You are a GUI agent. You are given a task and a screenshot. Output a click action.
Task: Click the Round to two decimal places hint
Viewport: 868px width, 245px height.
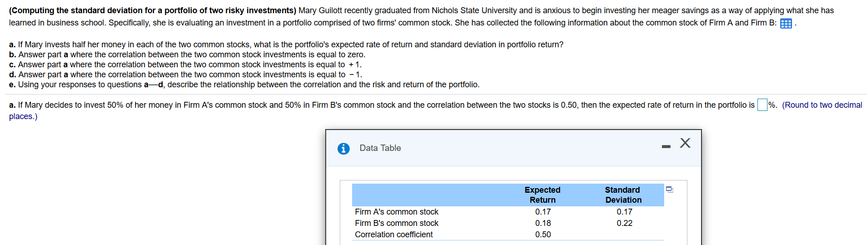coord(822,105)
